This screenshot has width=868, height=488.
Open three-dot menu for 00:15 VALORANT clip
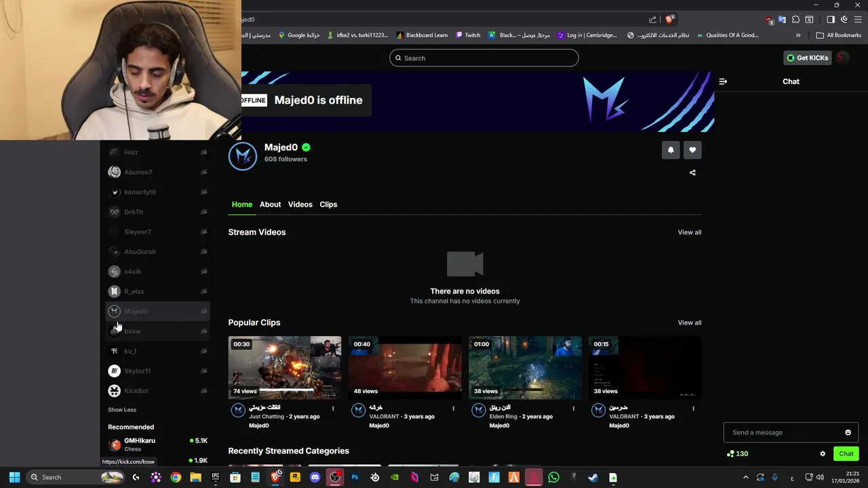tap(693, 409)
